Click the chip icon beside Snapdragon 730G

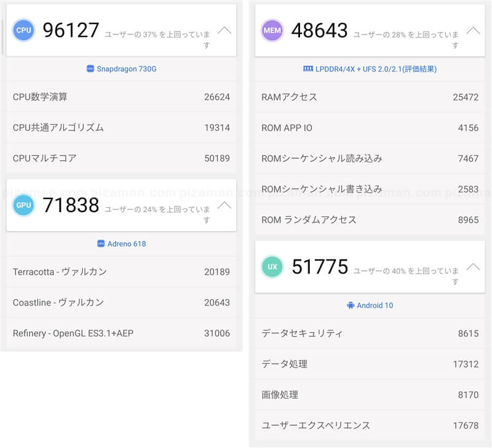click(90, 69)
